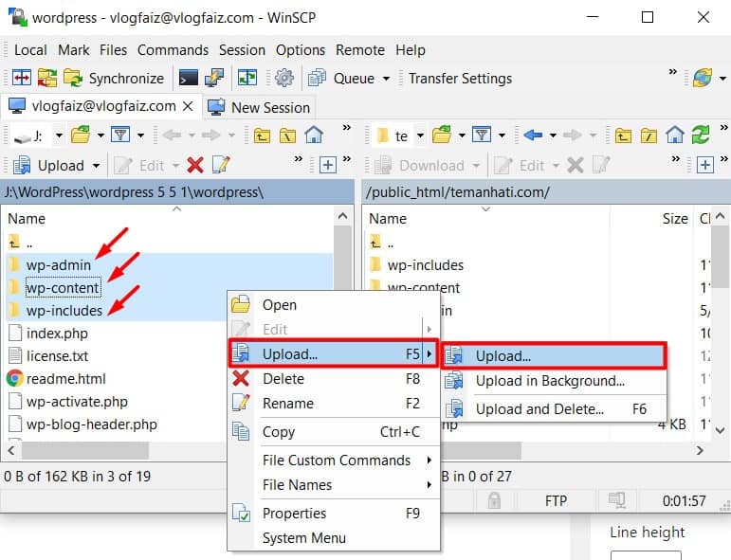Open the New Session tab

click(260, 108)
